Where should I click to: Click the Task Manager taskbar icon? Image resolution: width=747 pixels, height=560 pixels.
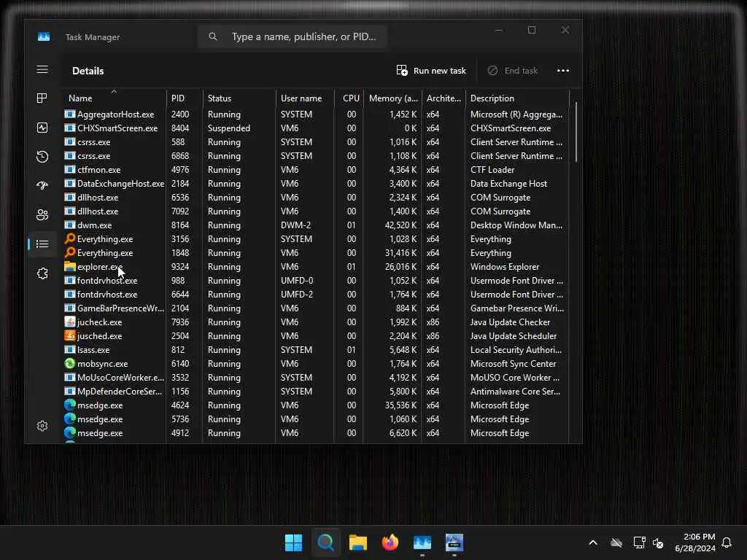coord(422,542)
